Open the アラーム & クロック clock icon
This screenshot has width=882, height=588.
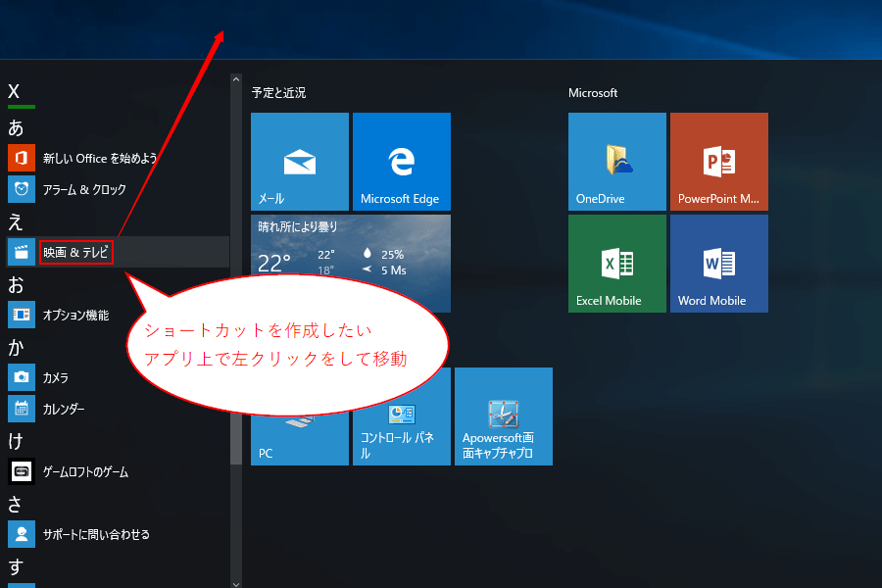(x=22, y=189)
